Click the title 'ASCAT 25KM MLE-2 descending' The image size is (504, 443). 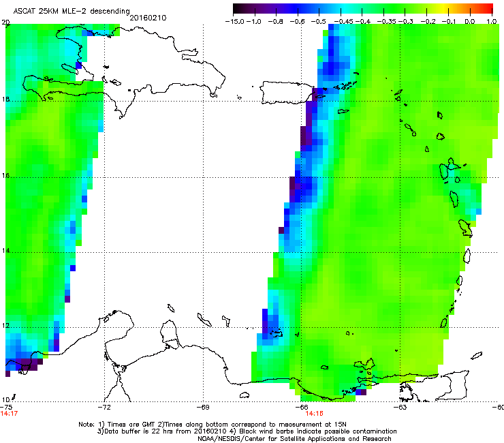[x=72, y=11]
